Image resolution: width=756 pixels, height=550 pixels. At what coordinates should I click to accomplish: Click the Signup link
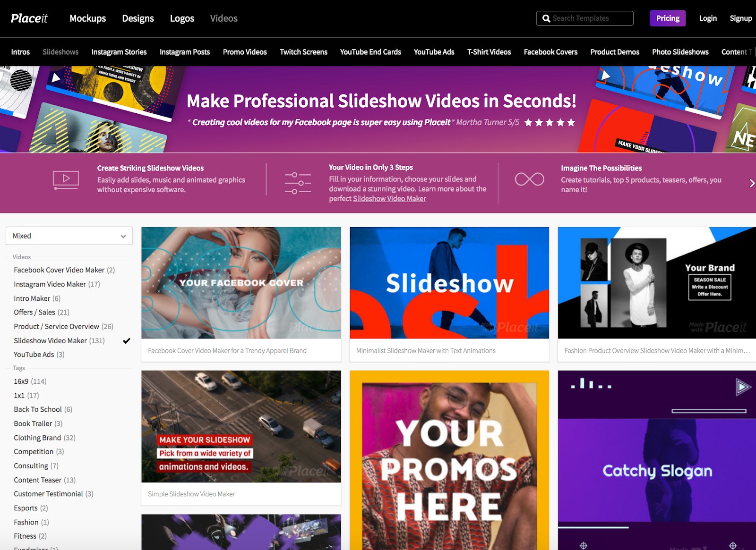tap(741, 18)
